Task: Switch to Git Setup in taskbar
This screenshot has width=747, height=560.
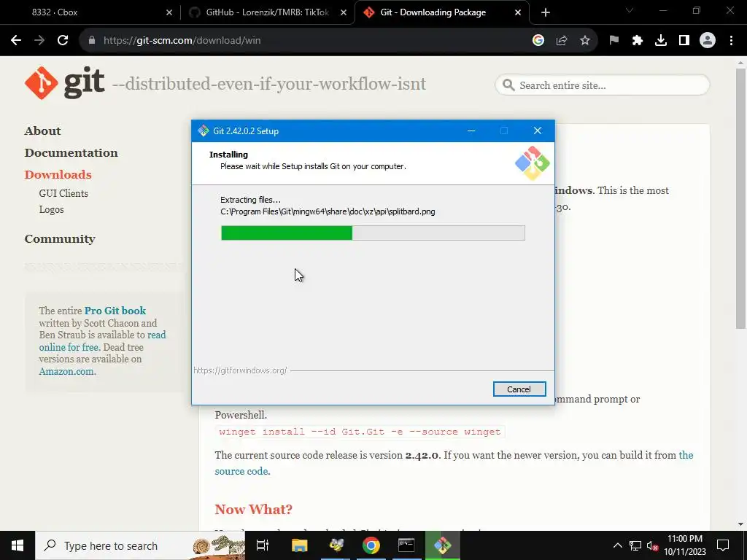Action: point(443,545)
